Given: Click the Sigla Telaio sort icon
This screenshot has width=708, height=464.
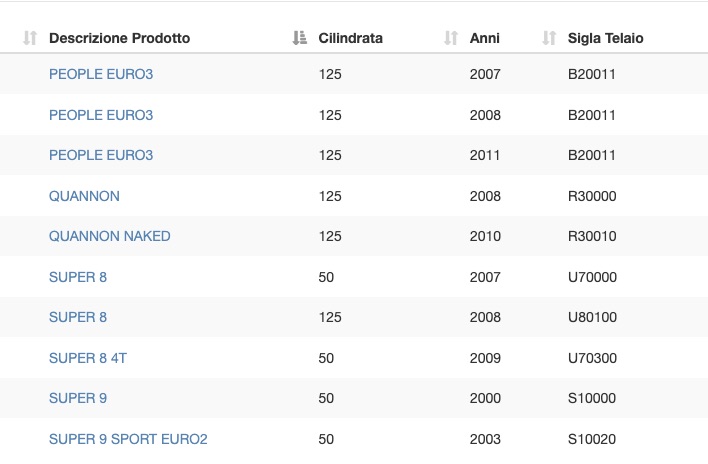Looking at the screenshot, I should [x=549, y=38].
